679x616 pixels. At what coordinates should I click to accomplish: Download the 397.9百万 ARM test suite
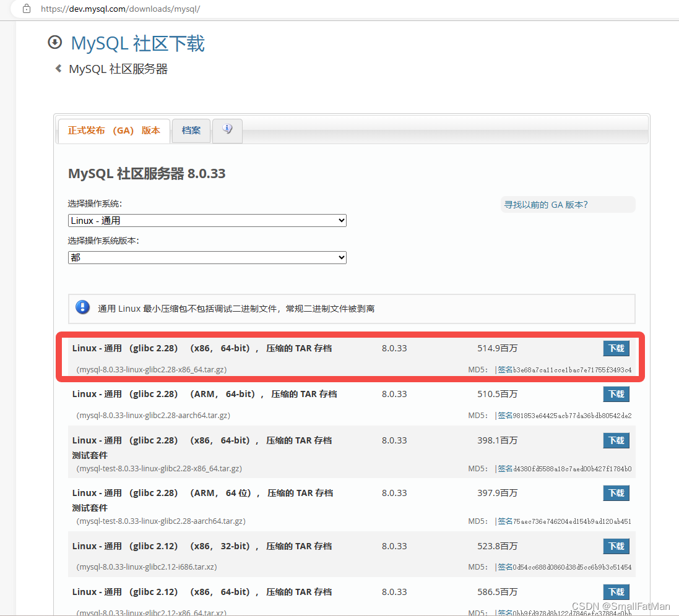[x=616, y=493]
